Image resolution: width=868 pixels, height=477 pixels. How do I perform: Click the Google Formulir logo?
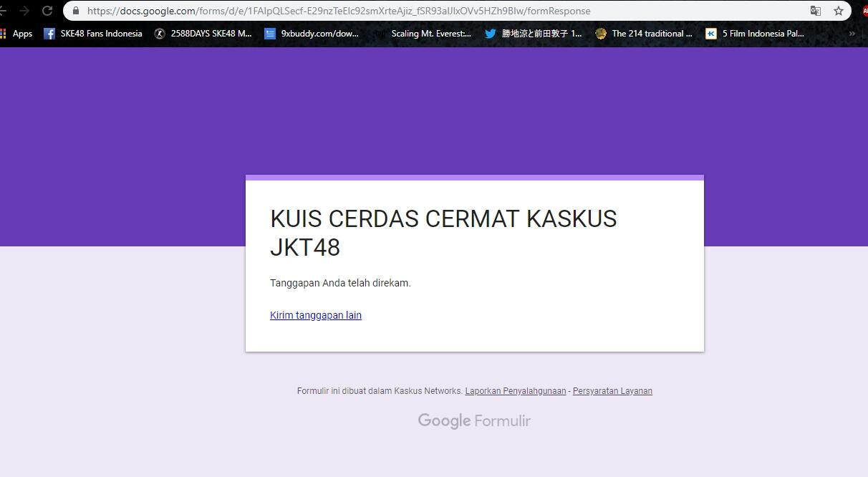(x=474, y=420)
